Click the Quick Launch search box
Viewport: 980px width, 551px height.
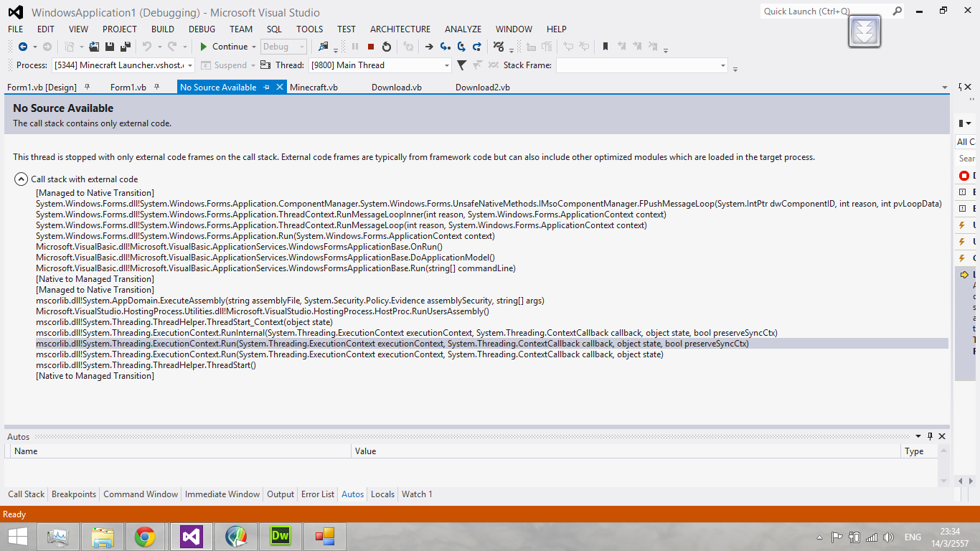point(825,11)
